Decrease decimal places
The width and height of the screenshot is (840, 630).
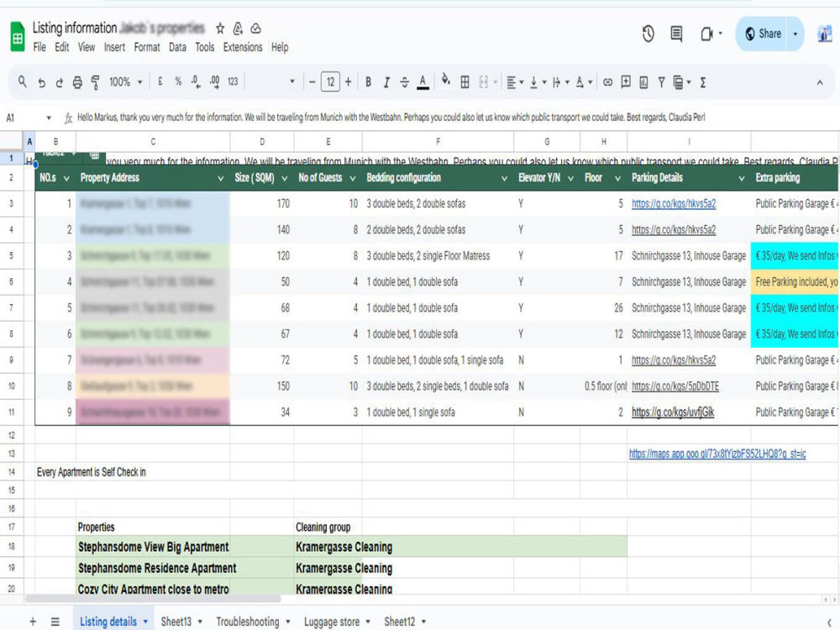coord(196,82)
